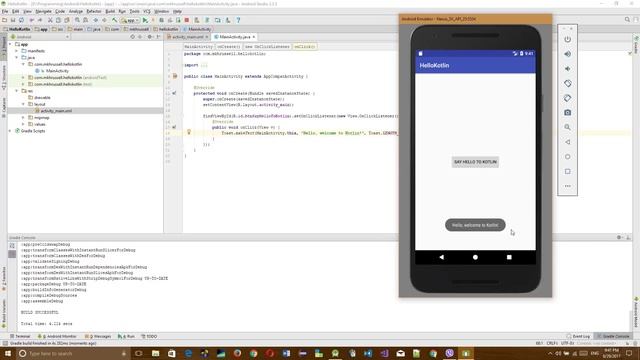Viewport: 640px width, 360px height.
Task: Open the Run tool window tab
Action: [x=127, y=336]
